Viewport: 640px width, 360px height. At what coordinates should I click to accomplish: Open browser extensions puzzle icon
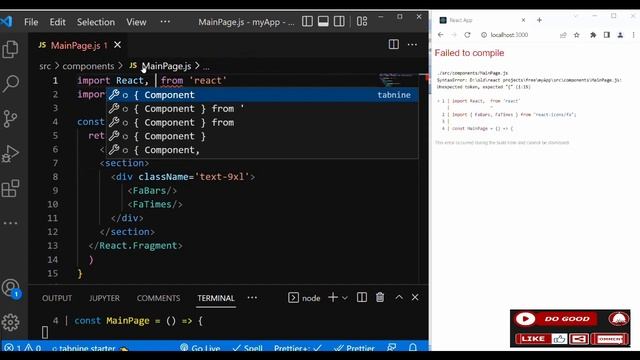593,35
